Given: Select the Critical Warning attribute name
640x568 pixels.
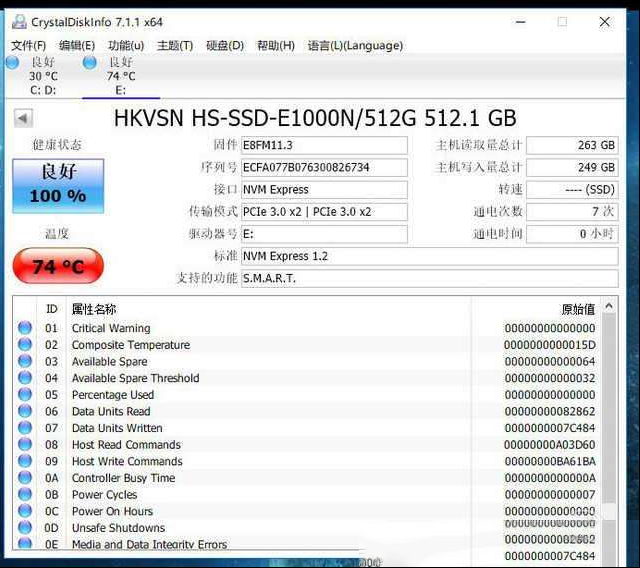Looking at the screenshot, I should (111, 328).
